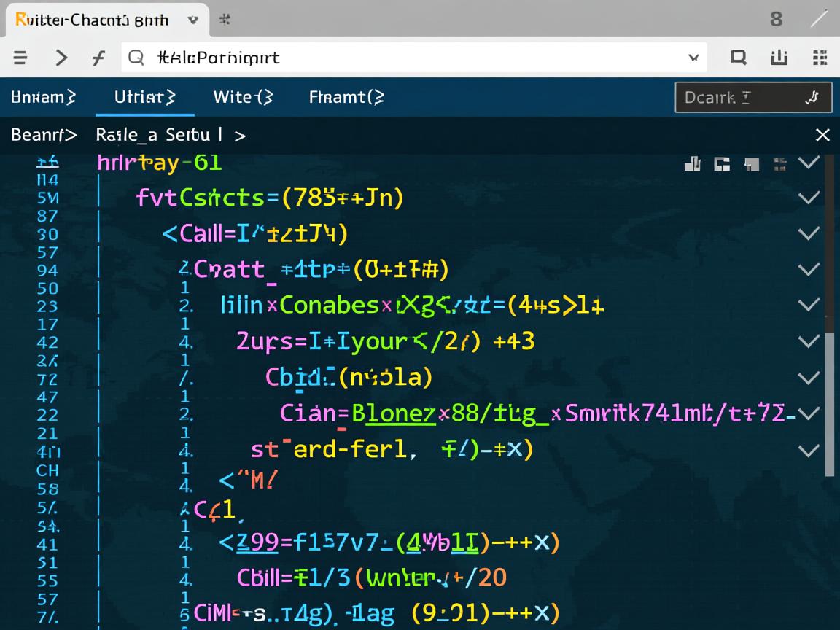The width and height of the screenshot is (840, 630).
Task: Switch to the Utriat tab
Action: (144, 97)
